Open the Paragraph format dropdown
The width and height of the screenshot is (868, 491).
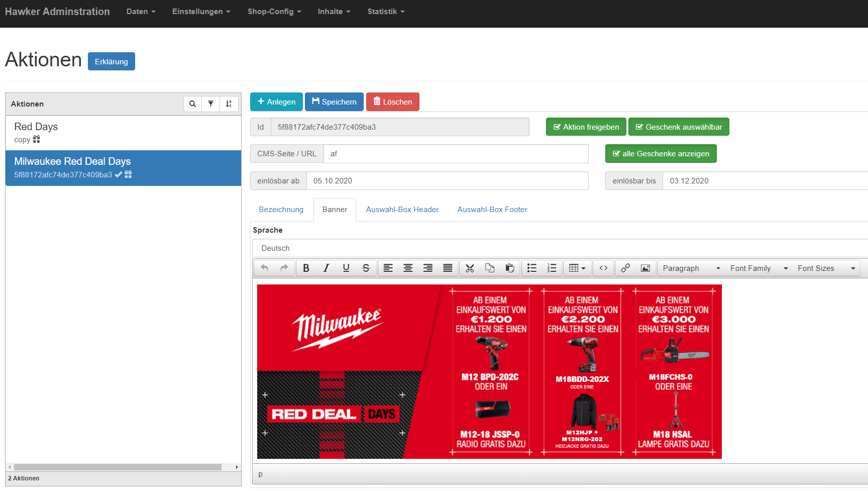pos(691,268)
